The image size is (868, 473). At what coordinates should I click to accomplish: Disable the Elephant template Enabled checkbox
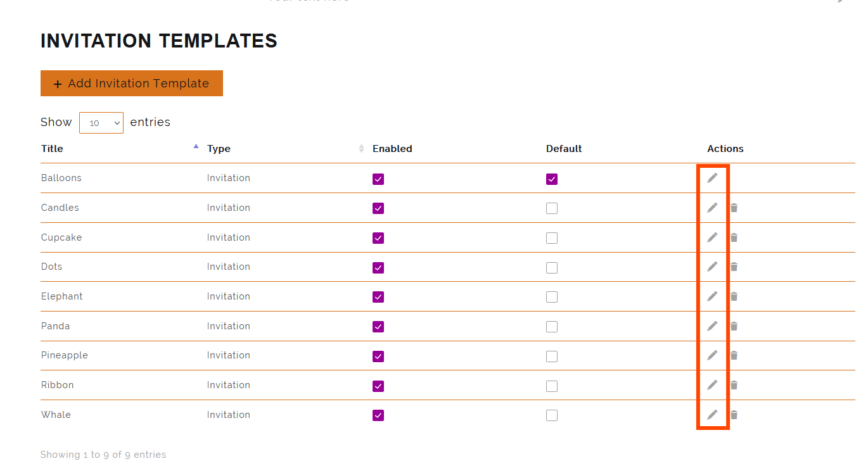pyautogui.click(x=378, y=297)
